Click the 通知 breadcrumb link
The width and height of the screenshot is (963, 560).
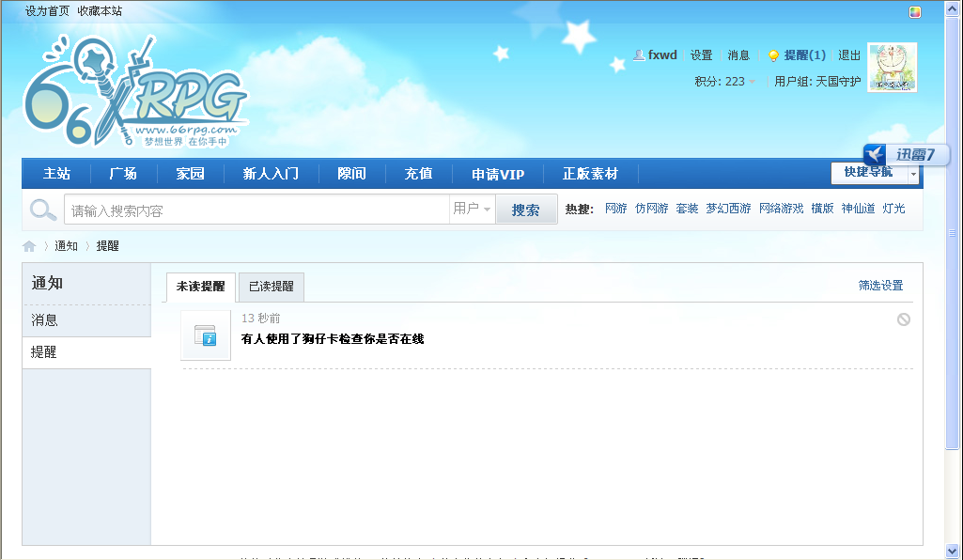click(67, 246)
